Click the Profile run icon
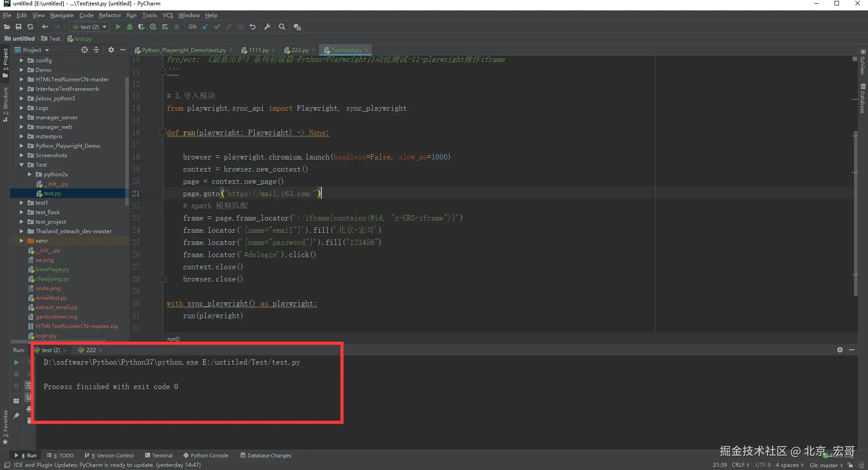 [153, 27]
